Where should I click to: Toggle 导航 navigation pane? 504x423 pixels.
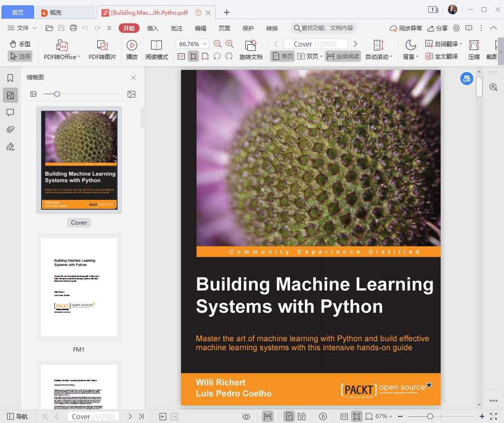point(17,416)
